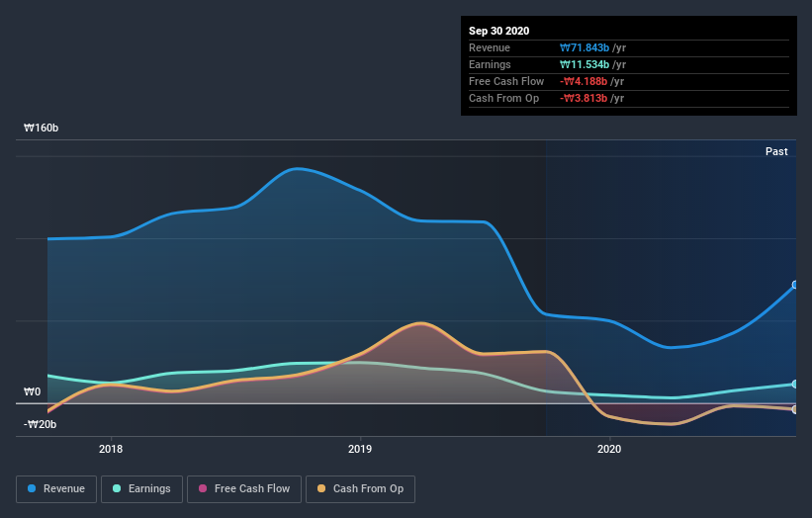
Task: Toggle the Free Cash Flow legend button
Action: click(x=244, y=489)
